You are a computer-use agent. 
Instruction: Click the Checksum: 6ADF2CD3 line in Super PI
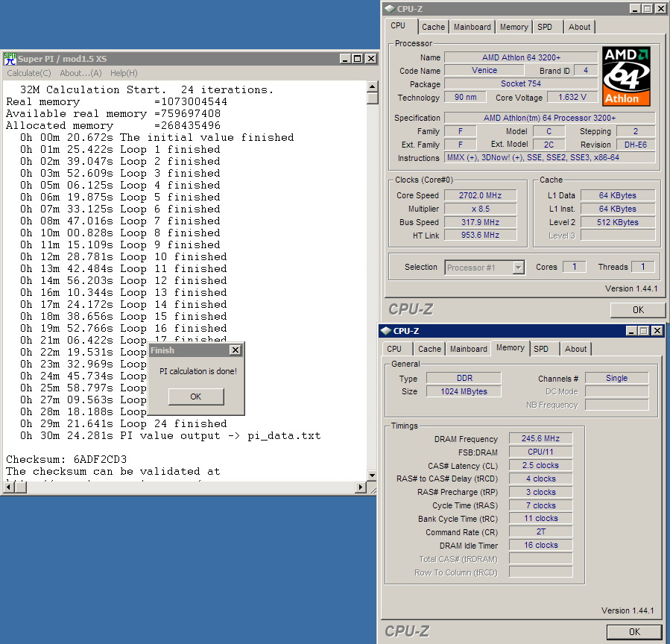coord(66,459)
